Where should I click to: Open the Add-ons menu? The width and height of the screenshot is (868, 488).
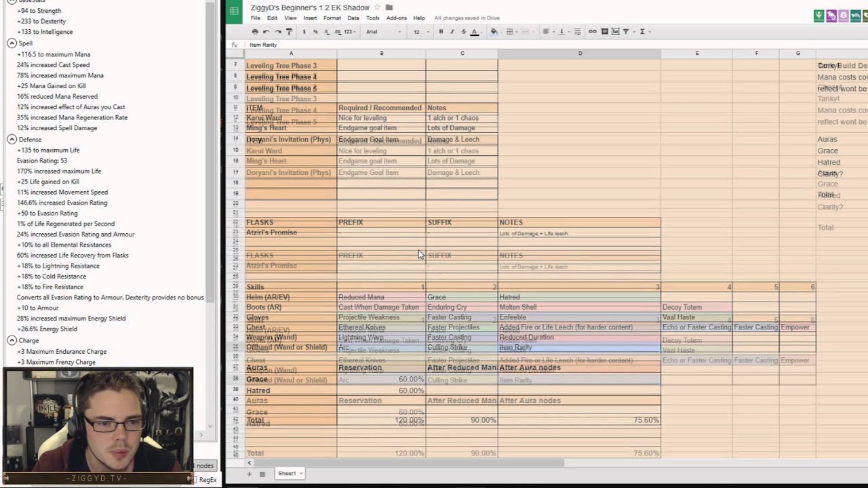(x=397, y=18)
